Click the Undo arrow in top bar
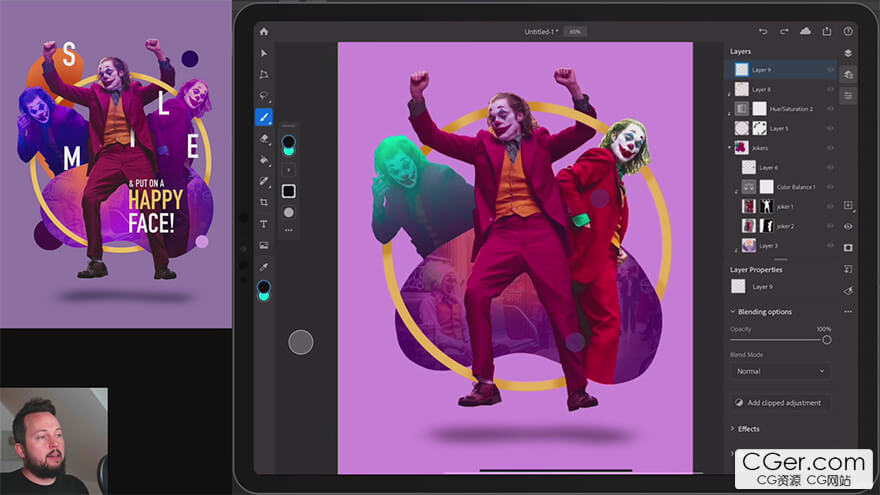Screen dimensions: 880x495 [763, 31]
